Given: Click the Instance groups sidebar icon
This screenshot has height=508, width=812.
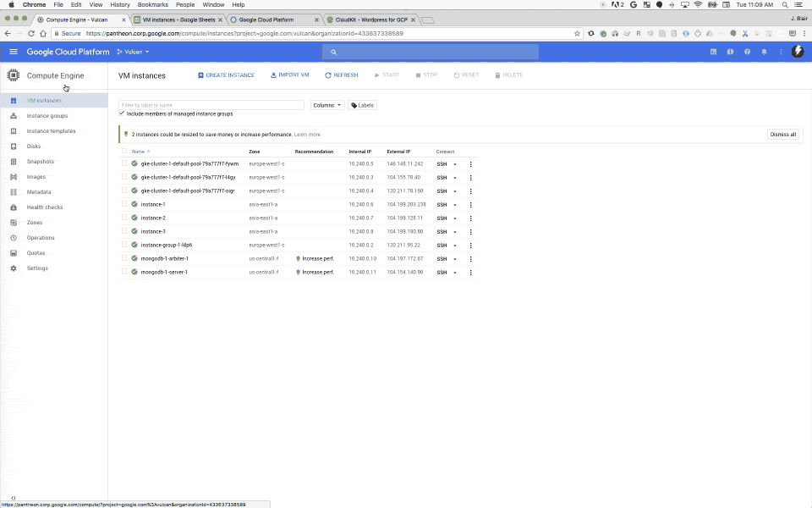Looking at the screenshot, I should 14,116.
